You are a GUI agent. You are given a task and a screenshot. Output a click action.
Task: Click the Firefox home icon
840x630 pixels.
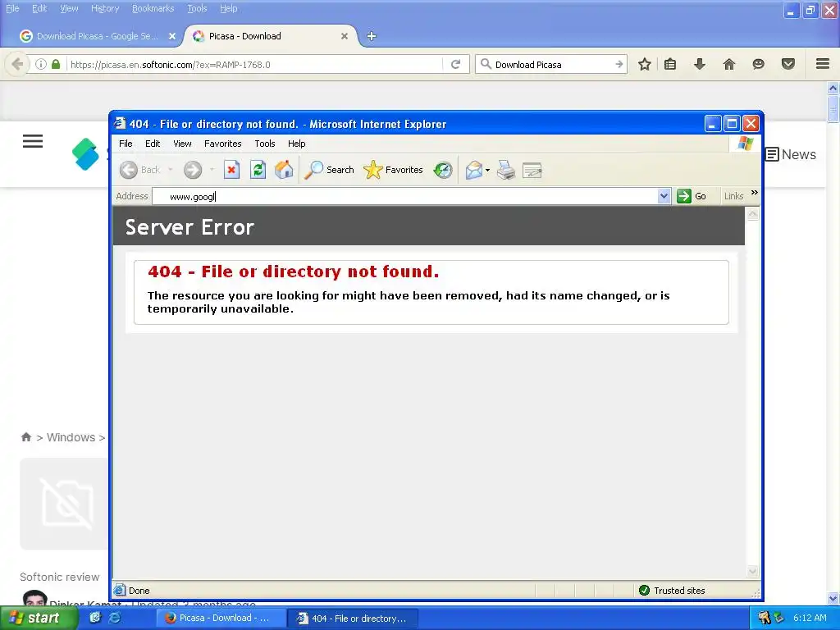tap(728, 64)
